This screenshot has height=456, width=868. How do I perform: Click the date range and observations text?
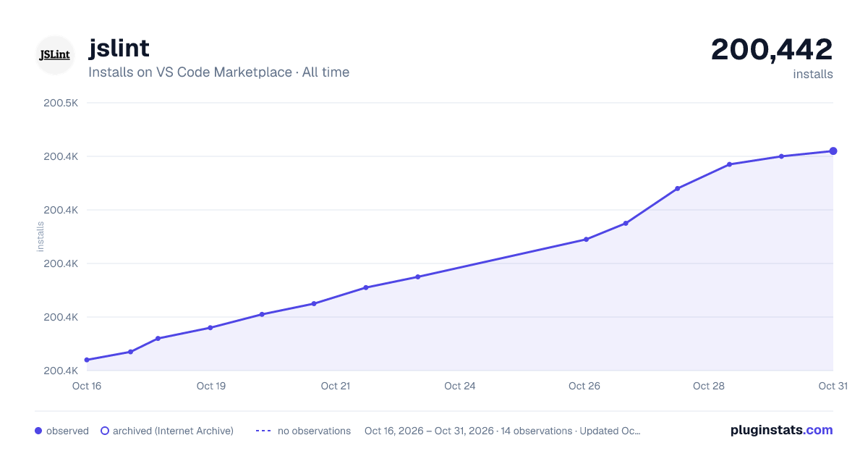[502, 431]
